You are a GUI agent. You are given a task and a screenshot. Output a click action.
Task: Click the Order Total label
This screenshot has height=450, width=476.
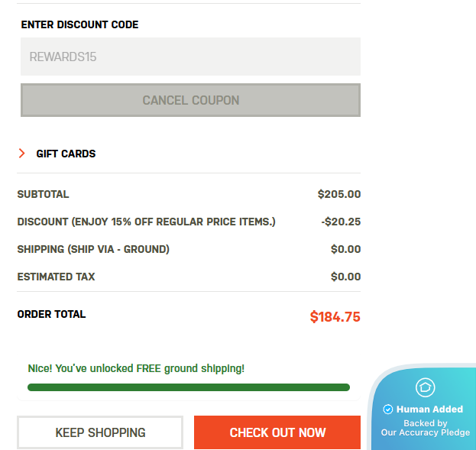point(51,314)
